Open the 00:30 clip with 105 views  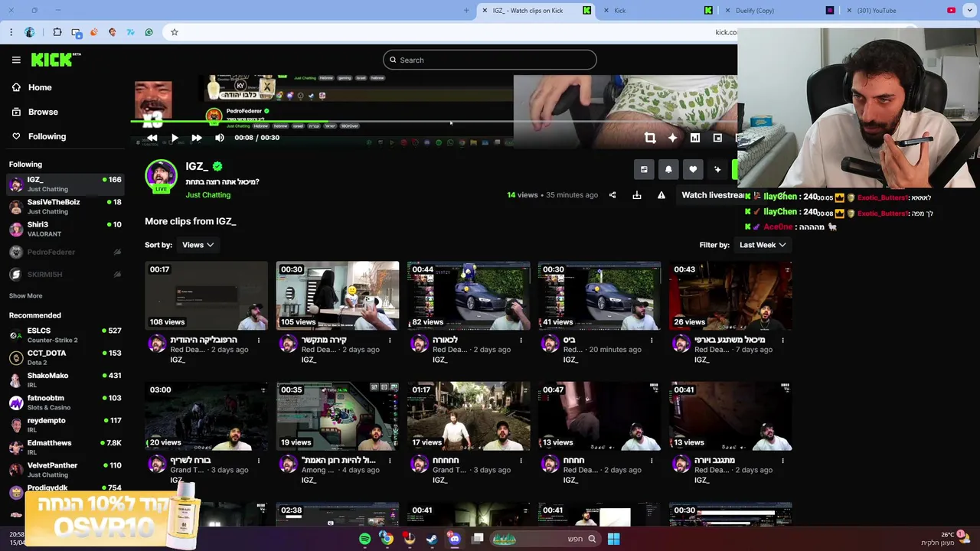(x=338, y=295)
